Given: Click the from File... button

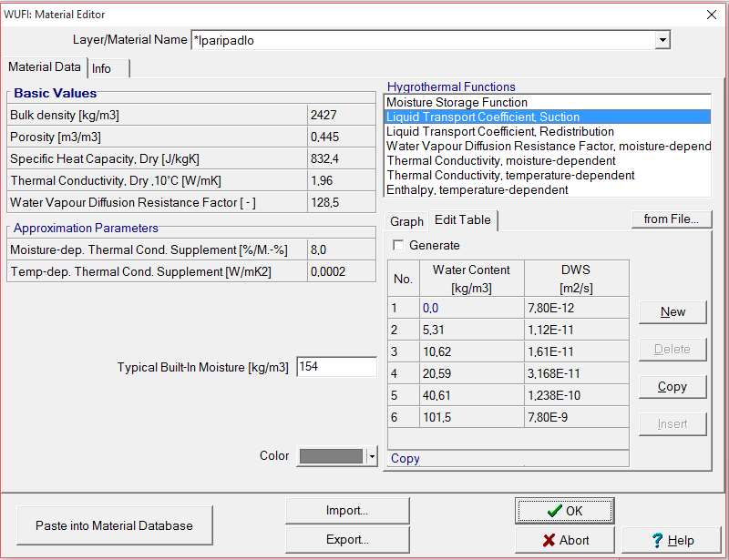Looking at the screenshot, I should [672, 219].
